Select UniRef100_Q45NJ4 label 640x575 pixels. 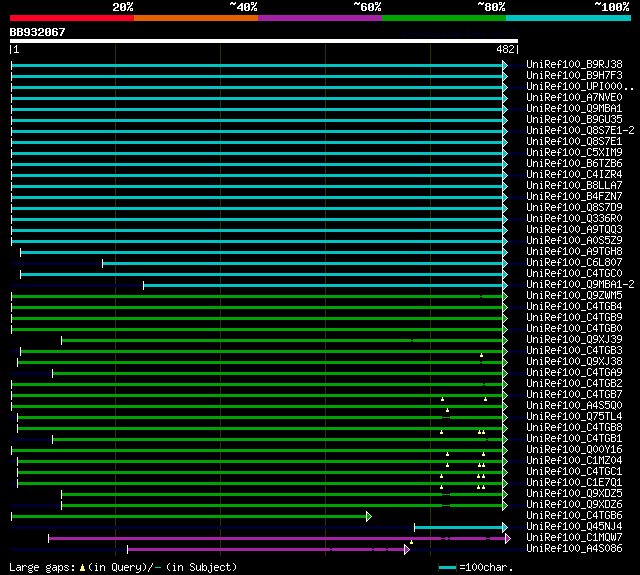574,527
